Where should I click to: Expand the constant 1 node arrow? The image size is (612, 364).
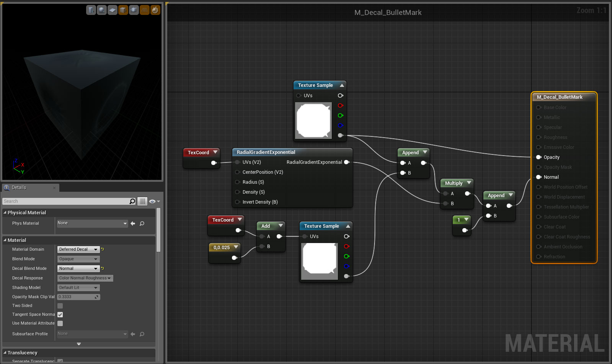(466, 220)
